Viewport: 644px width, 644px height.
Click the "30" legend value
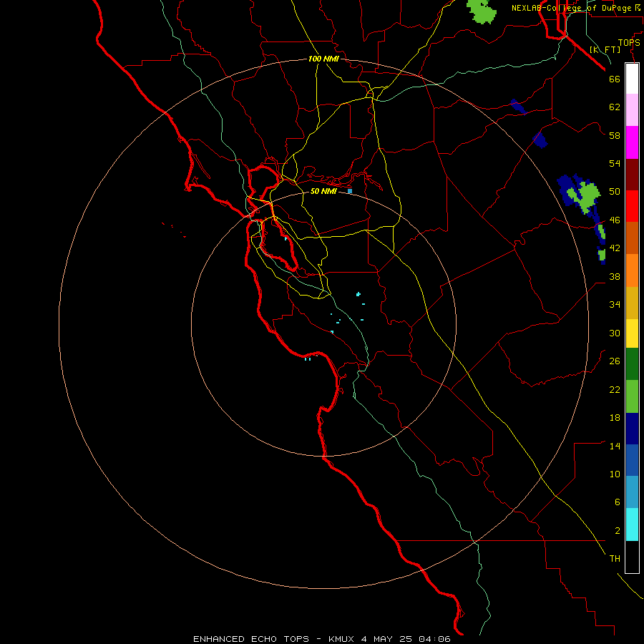coord(615,333)
